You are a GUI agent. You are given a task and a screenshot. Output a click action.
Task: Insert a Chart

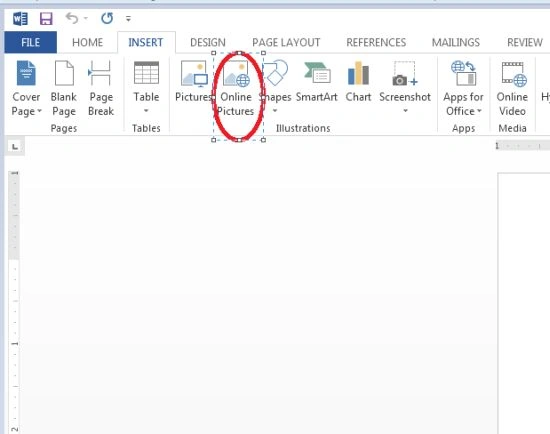358,81
